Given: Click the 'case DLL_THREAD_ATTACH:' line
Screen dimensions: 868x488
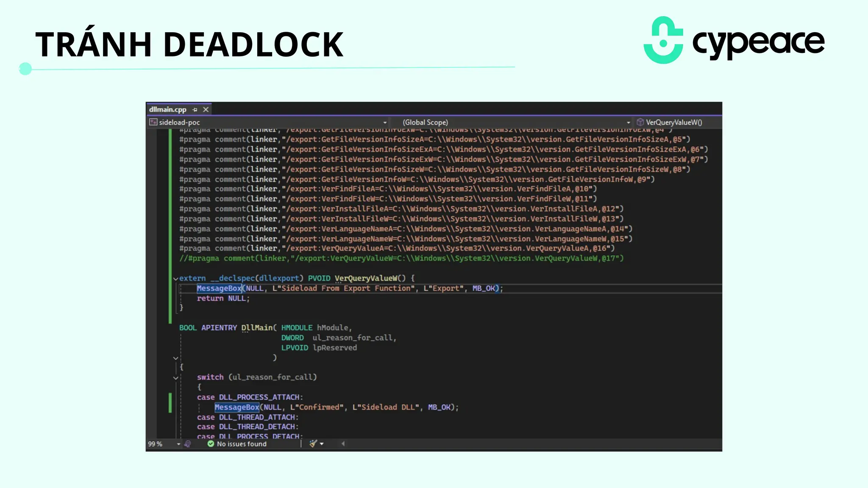Looking at the screenshot, I should click(x=248, y=417).
